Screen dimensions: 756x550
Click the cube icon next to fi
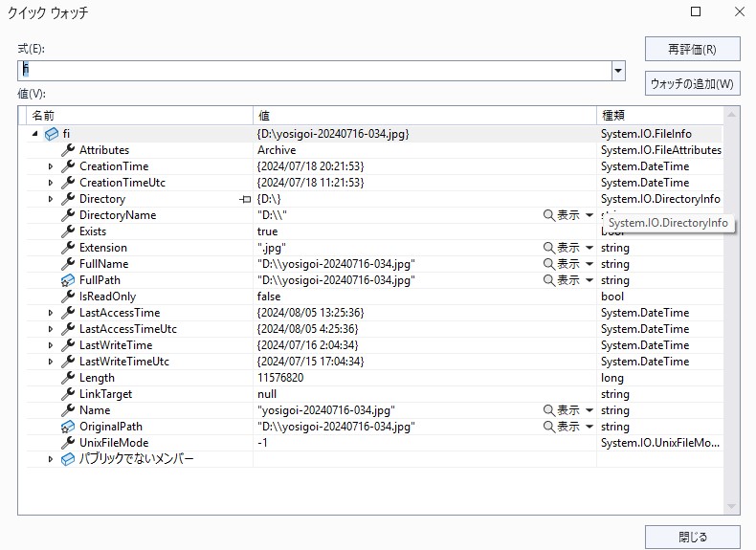click(x=52, y=134)
